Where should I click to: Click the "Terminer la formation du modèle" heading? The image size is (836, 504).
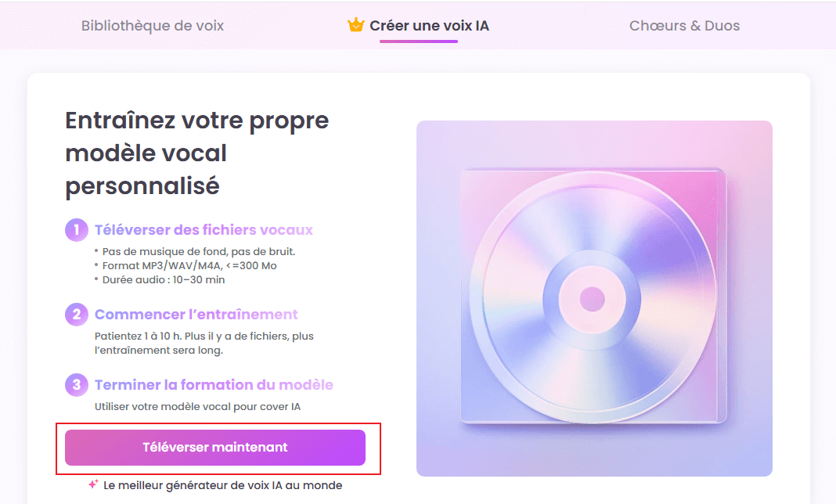[214, 384]
